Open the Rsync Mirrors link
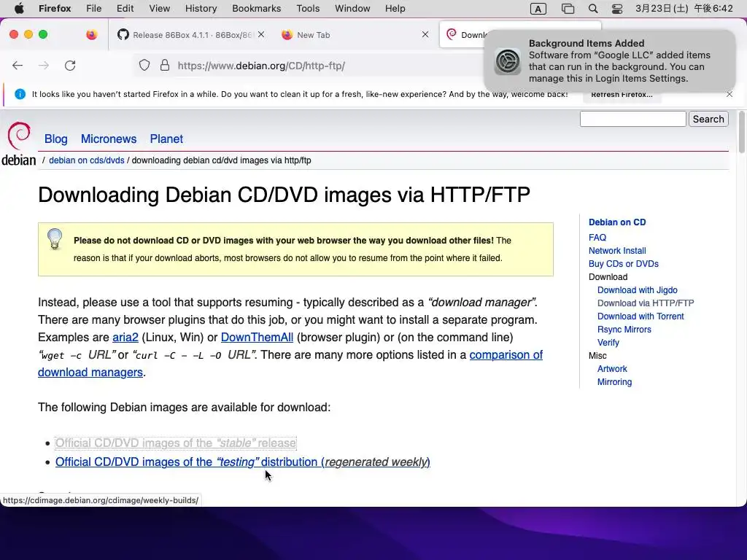The image size is (747, 560). [624, 330]
